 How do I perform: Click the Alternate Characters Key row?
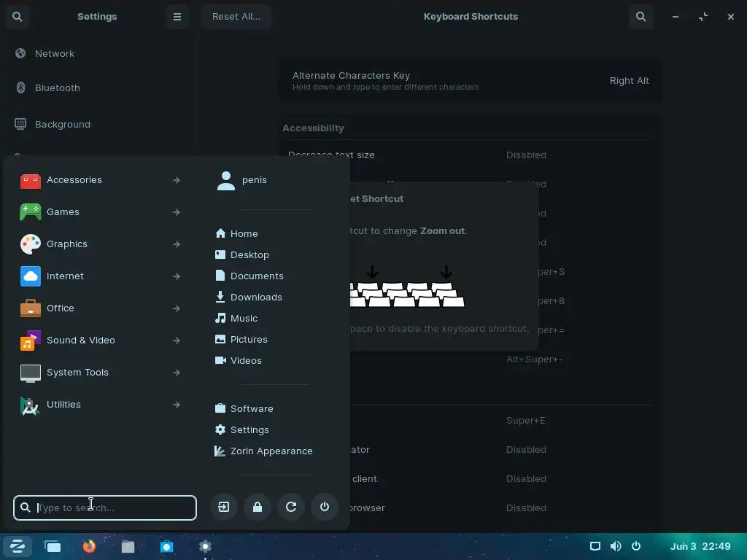[471, 80]
